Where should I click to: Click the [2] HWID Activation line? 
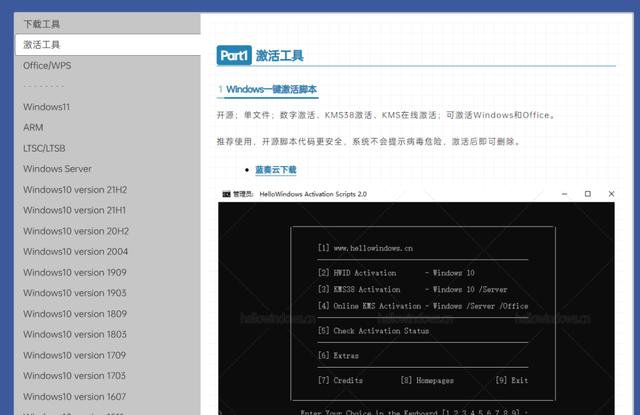pyautogui.click(x=396, y=273)
